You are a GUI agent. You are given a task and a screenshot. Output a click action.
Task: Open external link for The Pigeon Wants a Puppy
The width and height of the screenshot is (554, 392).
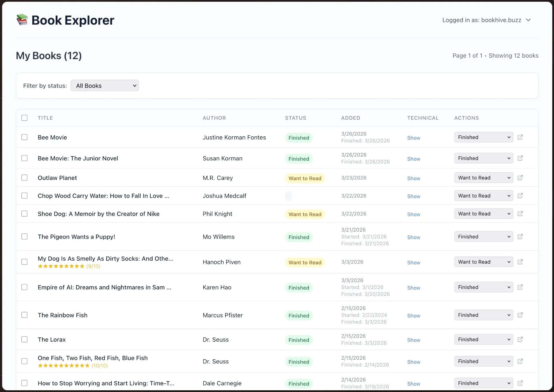[x=520, y=237]
